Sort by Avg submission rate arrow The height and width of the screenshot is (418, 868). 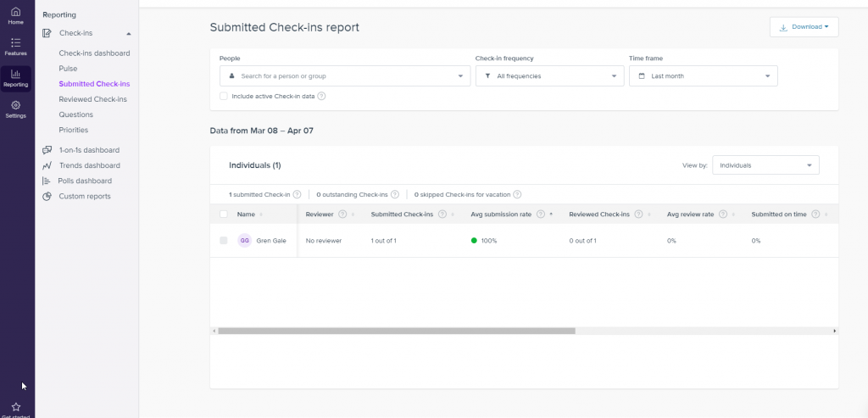point(551,215)
